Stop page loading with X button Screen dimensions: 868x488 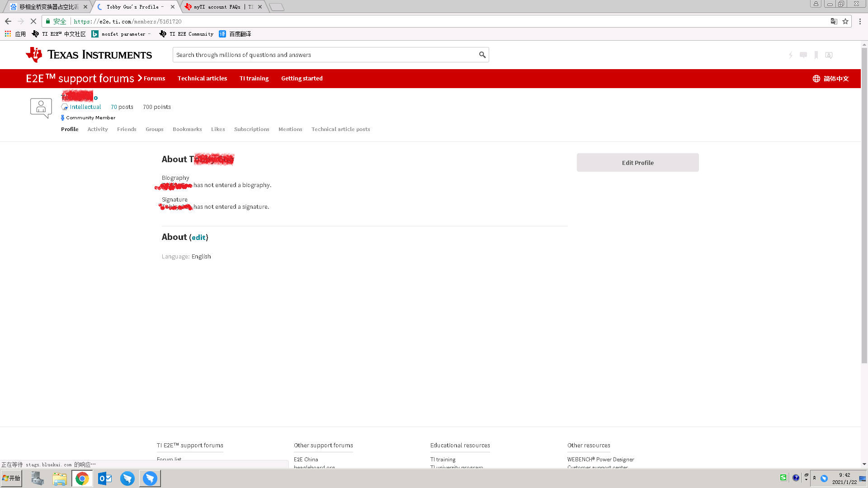pyautogui.click(x=33, y=21)
